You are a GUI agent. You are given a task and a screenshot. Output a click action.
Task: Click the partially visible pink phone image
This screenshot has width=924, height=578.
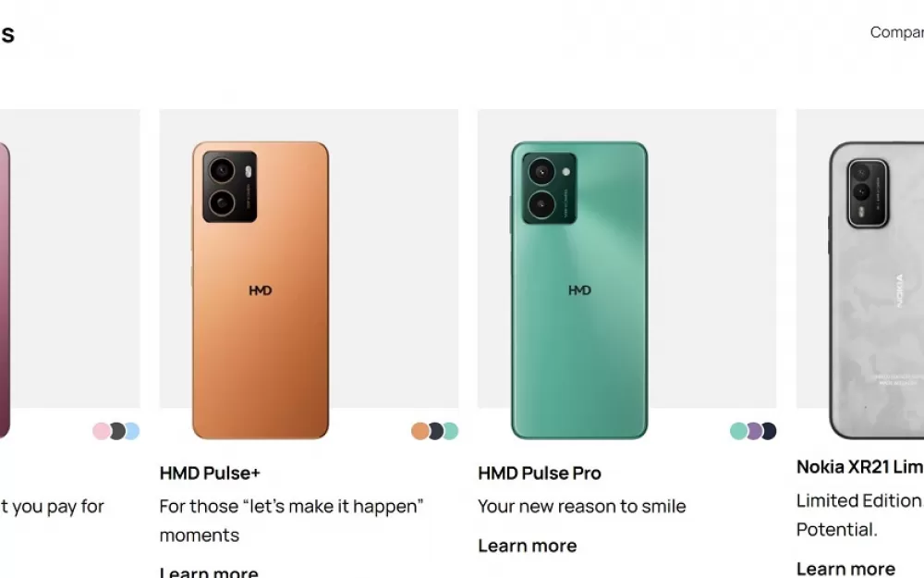5,290
